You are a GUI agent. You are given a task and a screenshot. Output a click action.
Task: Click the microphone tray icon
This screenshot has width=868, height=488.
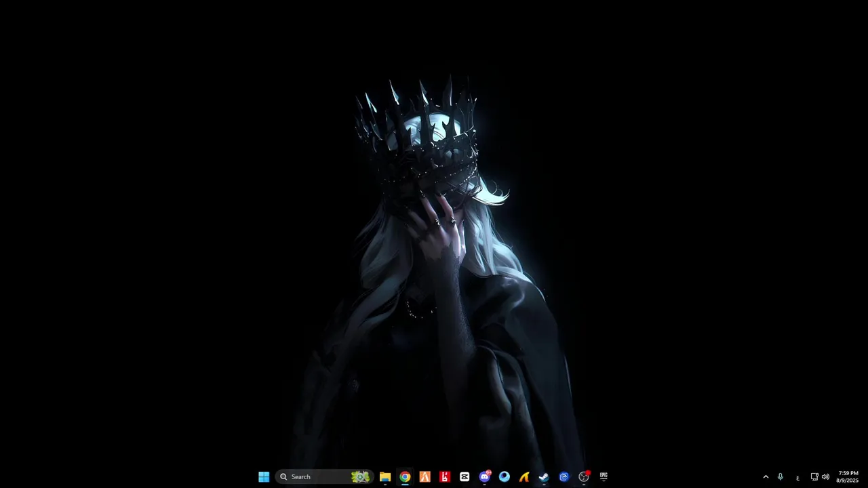[x=781, y=476]
